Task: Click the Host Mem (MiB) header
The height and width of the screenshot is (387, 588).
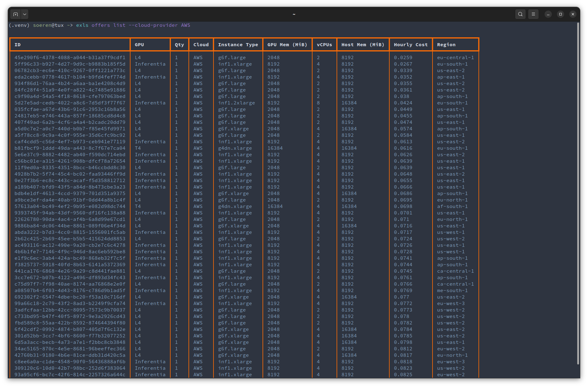Action: (363, 44)
